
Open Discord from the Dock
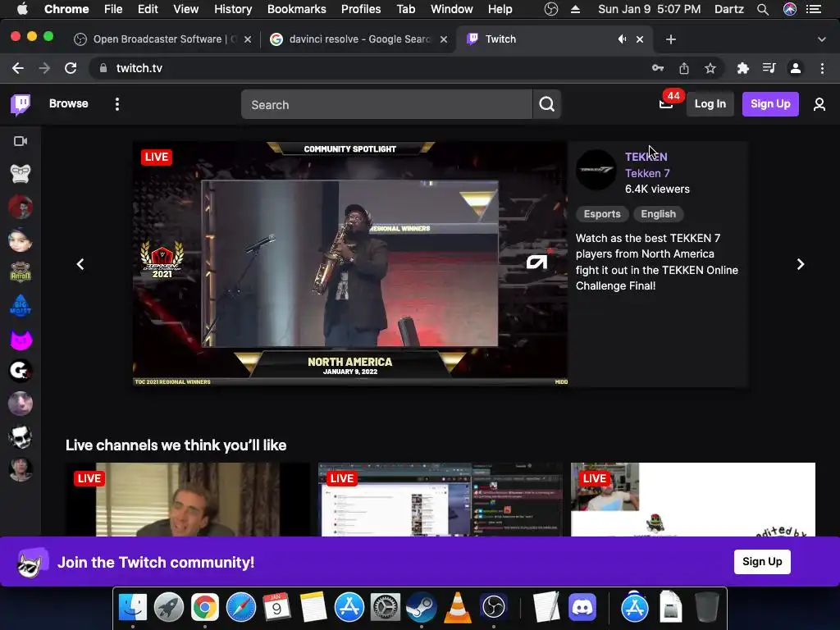tap(582, 608)
